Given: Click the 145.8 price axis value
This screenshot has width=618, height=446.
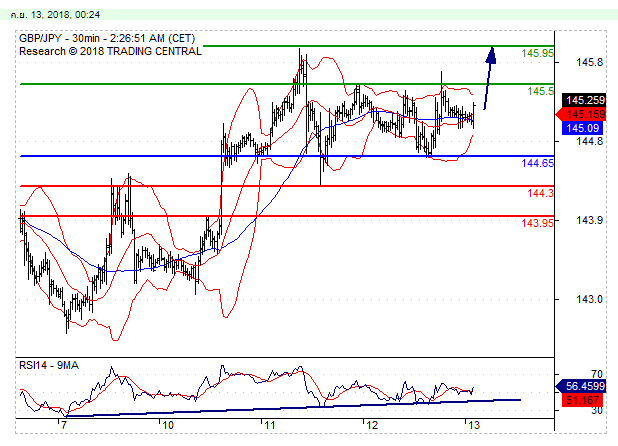Looking at the screenshot, I should (x=589, y=62).
